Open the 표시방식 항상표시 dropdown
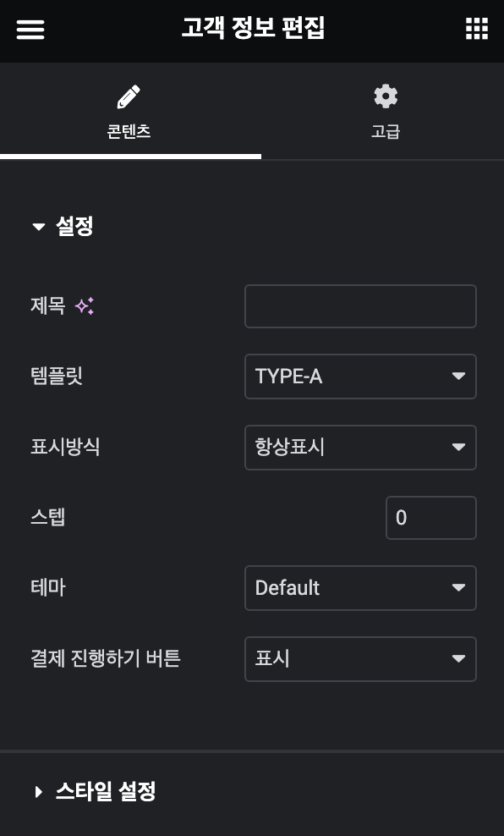Image resolution: width=504 pixels, height=836 pixels. tap(360, 448)
